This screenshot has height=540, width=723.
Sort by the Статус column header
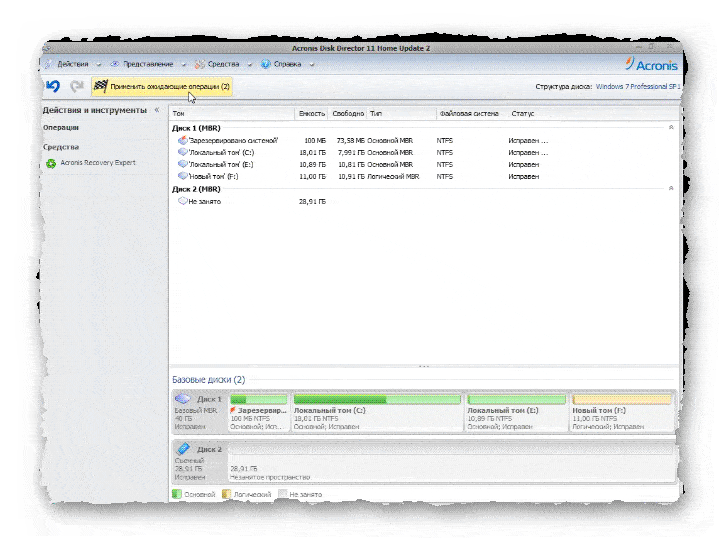[x=523, y=113]
